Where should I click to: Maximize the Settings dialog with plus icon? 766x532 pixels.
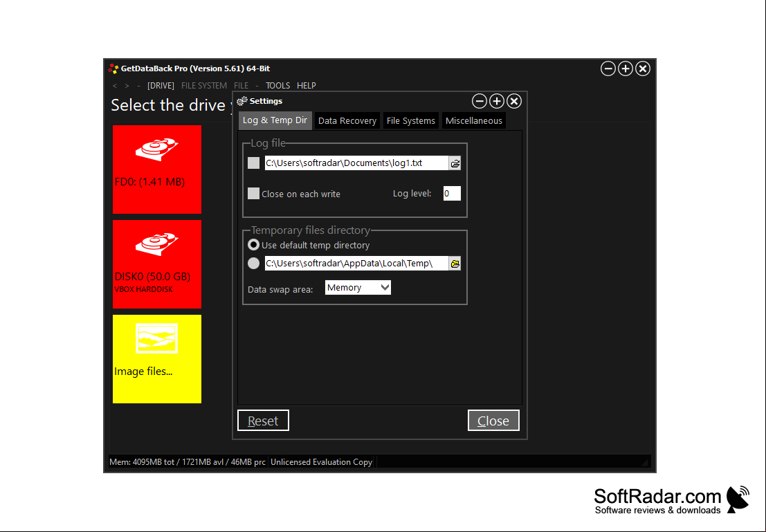tap(496, 101)
